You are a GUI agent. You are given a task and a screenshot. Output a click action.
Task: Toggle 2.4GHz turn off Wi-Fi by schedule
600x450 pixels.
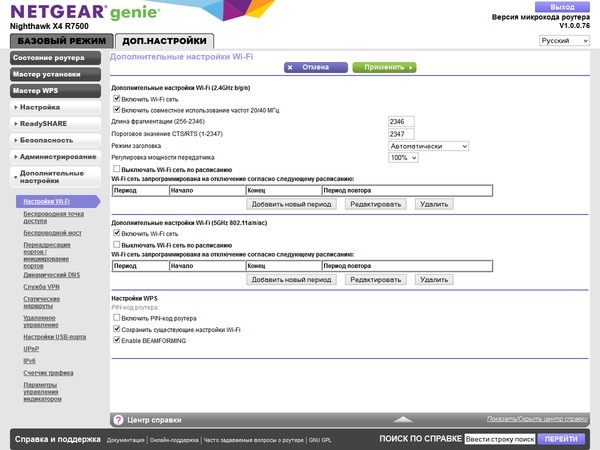(x=117, y=169)
